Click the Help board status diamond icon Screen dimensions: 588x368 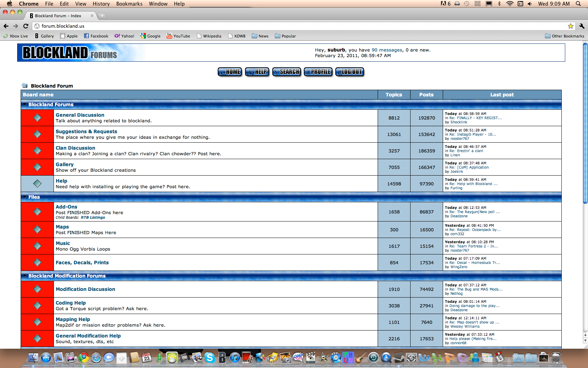(x=37, y=183)
